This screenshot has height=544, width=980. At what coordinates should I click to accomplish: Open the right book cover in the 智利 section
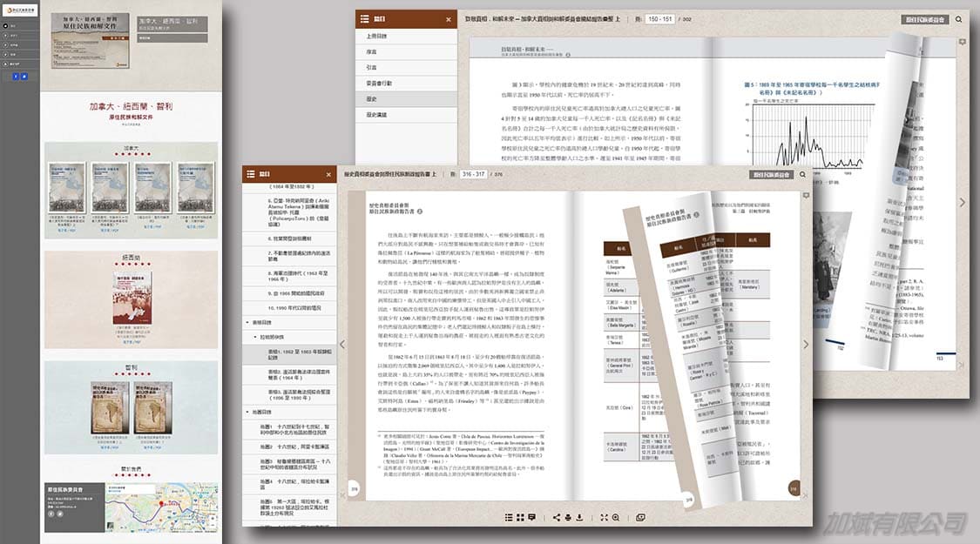coord(153,407)
